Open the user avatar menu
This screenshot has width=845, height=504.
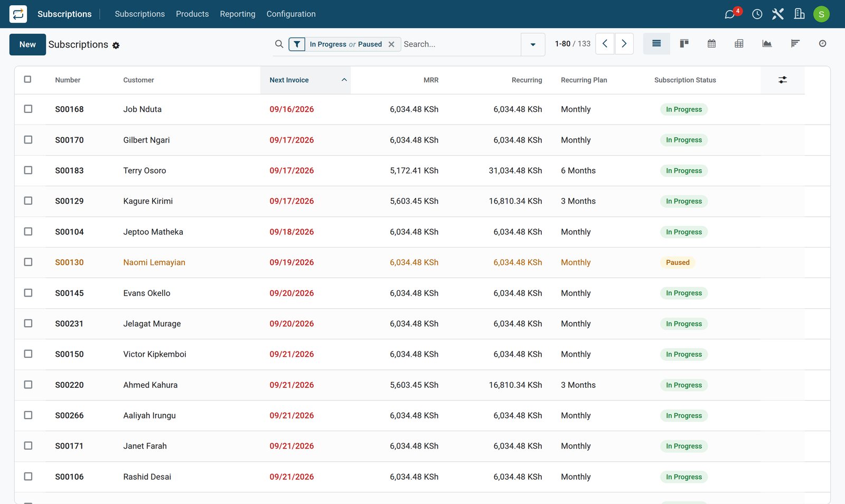[x=821, y=14]
